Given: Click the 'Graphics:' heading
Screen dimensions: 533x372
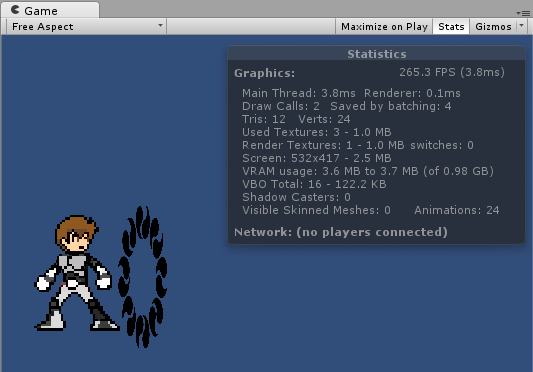Looking at the screenshot, I should tap(264, 73).
